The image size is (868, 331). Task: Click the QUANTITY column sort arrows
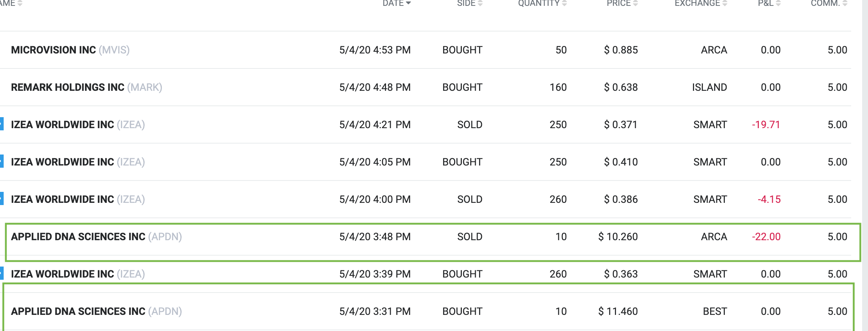coord(564,3)
